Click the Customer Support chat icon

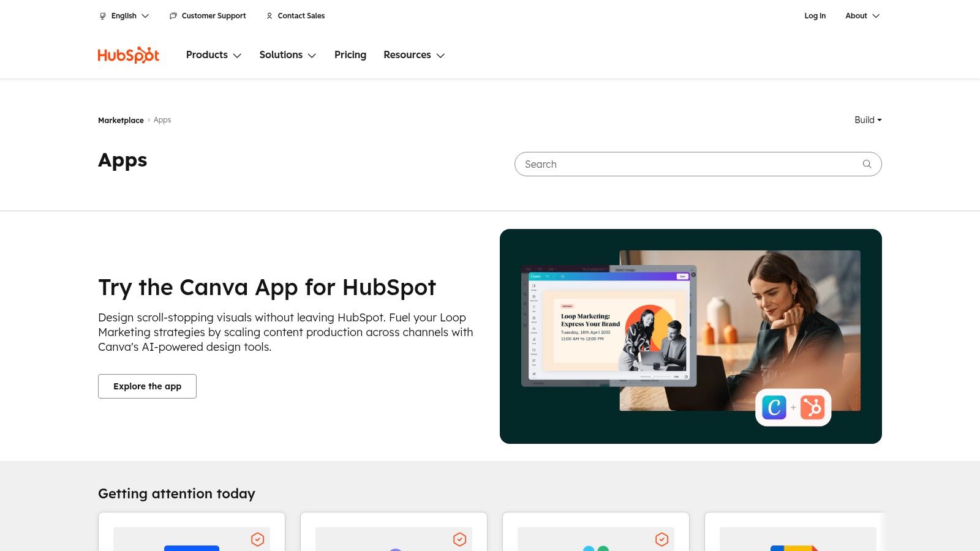point(173,16)
